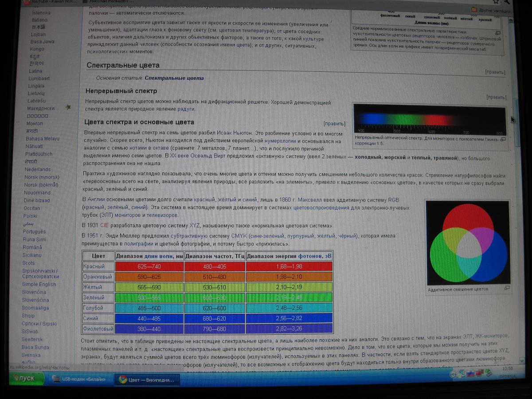Click править next to Спектральные цвета heading
Viewport: 532px width, 399px height.
pyautogui.click(x=495, y=72)
